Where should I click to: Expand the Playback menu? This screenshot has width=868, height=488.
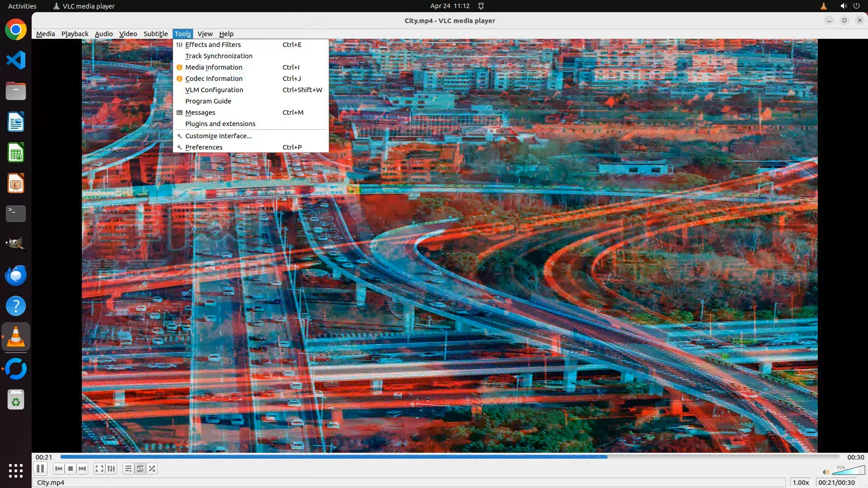tap(75, 34)
